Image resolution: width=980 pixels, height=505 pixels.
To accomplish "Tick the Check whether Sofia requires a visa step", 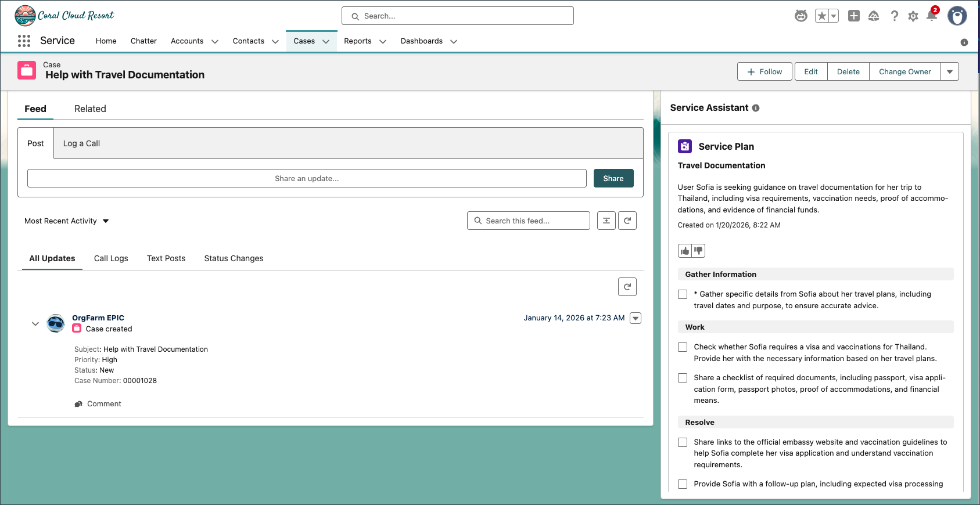I will (683, 347).
